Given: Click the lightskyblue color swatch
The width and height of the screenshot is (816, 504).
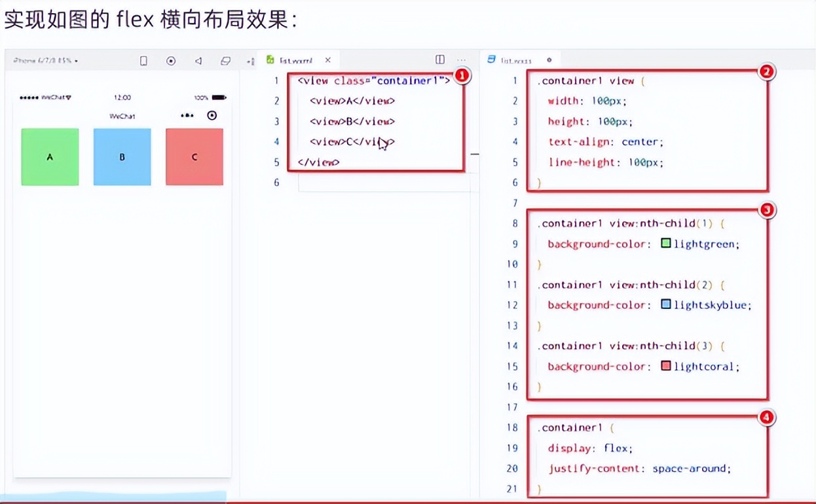Looking at the screenshot, I should tap(665, 304).
